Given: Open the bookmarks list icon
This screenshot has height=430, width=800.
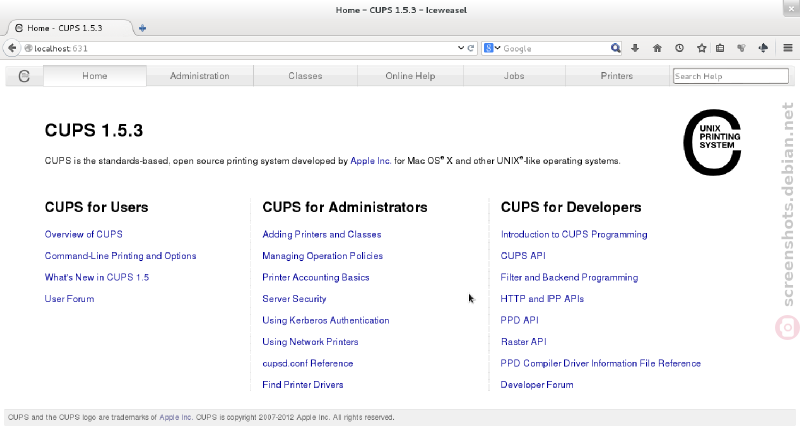Looking at the screenshot, I should [x=720, y=48].
